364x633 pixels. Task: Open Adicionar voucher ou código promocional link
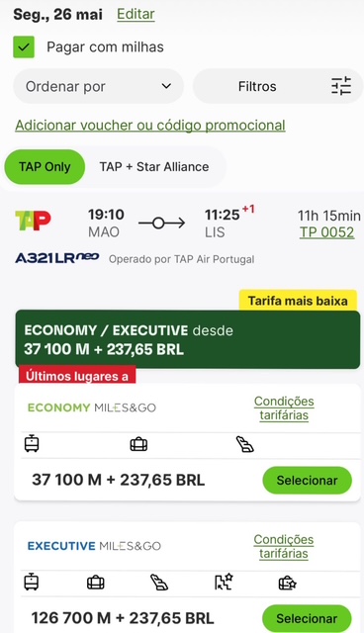(150, 126)
